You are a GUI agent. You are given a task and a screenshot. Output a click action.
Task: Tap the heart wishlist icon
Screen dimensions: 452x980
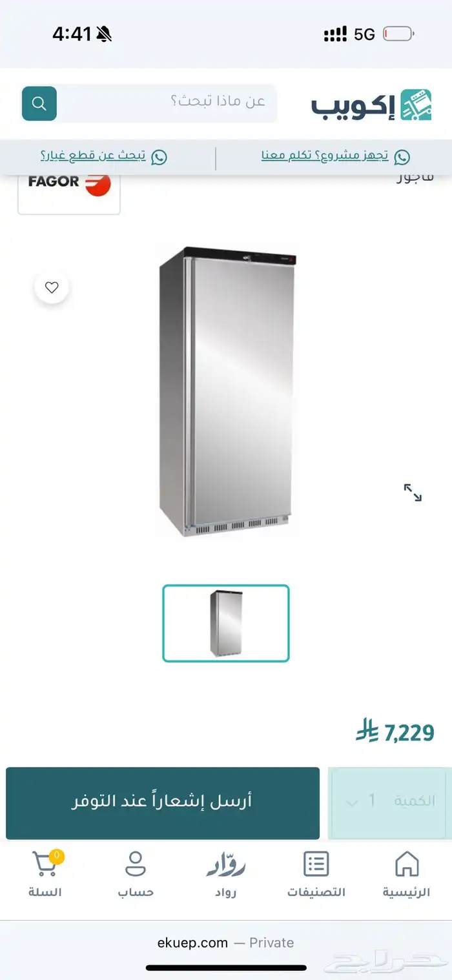point(52,288)
